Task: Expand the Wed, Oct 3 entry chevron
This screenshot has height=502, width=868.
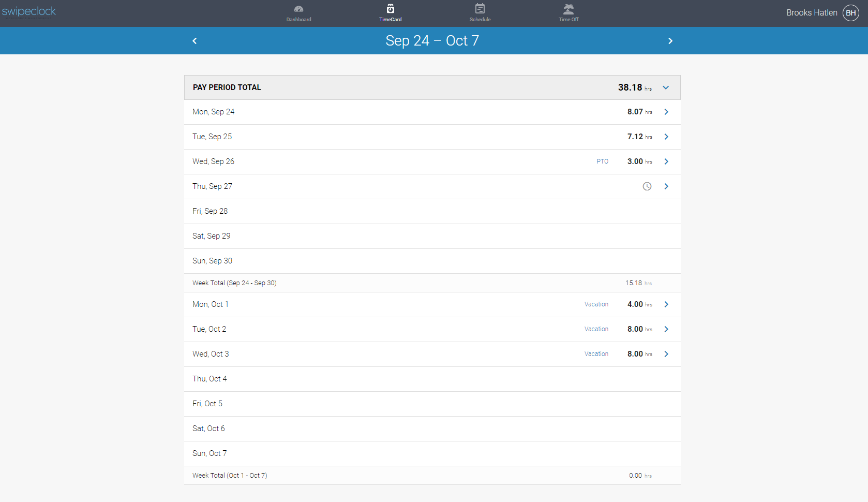Action: click(x=666, y=354)
